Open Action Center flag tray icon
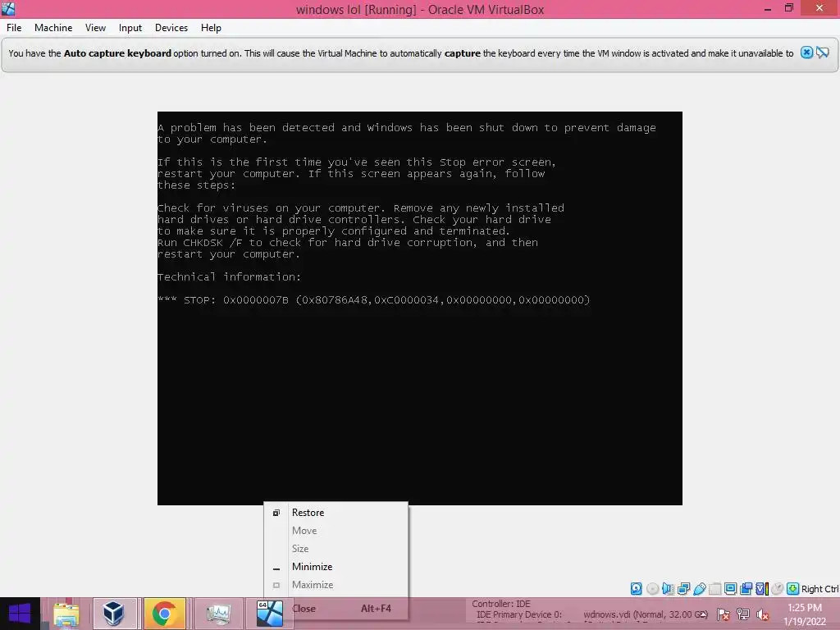 point(724,614)
